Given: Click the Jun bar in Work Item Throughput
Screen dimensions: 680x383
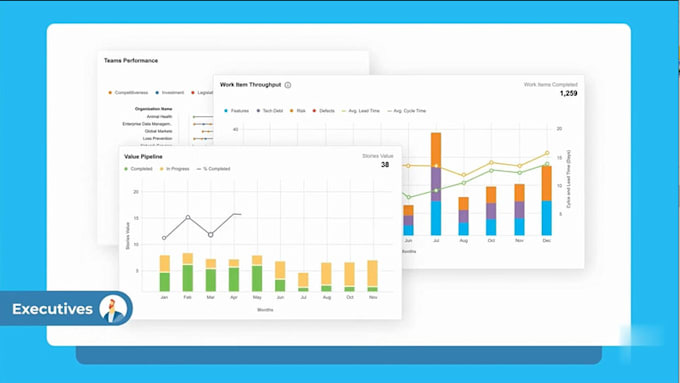Looking at the screenshot, I should tap(409, 220).
